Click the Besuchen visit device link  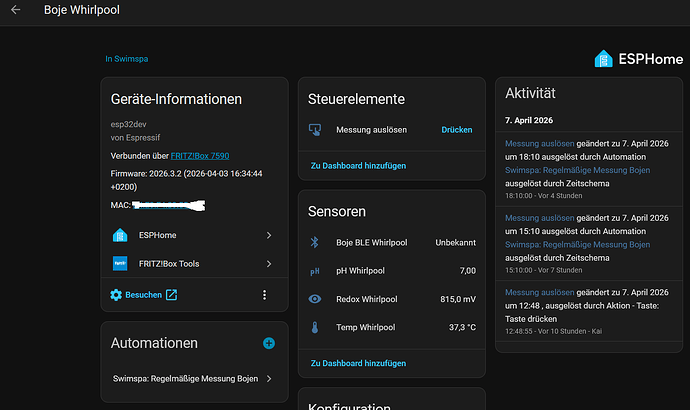point(143,295)
